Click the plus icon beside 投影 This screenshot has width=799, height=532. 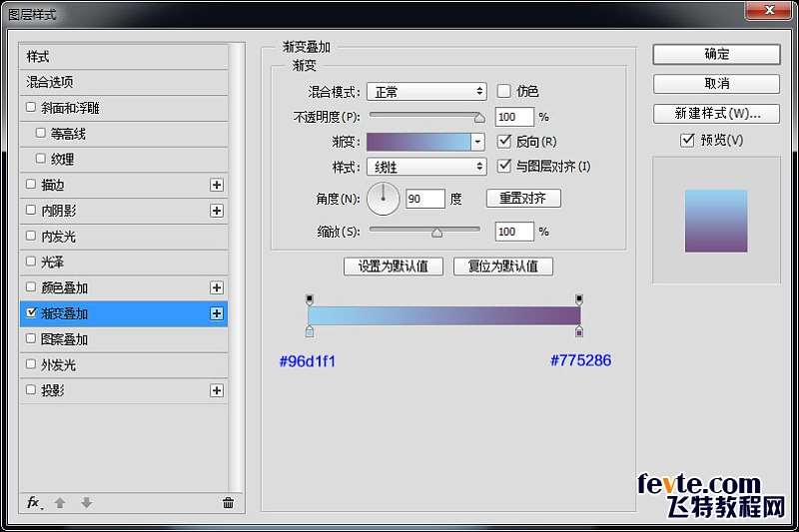[x=217, y=390]
